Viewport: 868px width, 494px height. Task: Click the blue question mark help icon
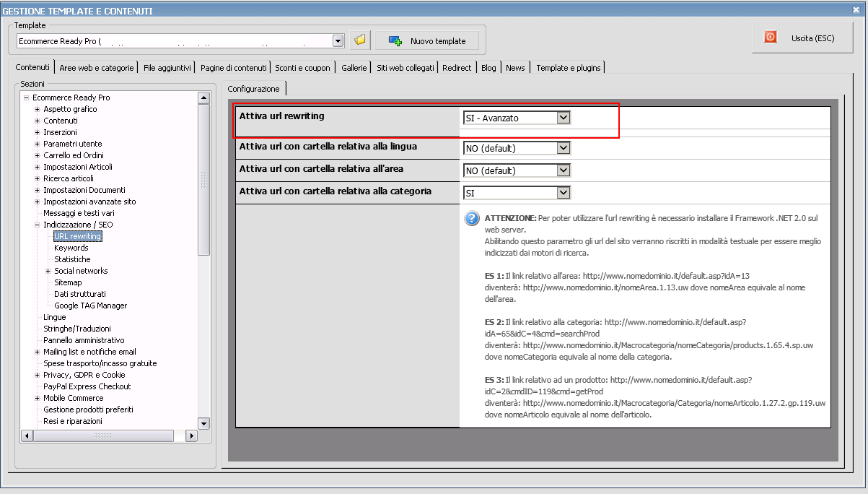pyautogui.click(x=472, y=219)
